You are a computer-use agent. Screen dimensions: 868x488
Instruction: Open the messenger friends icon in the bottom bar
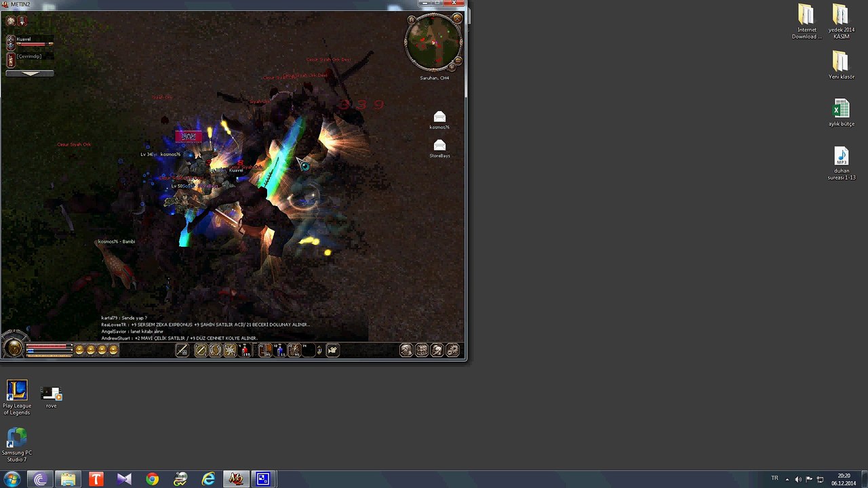point(437,350)
